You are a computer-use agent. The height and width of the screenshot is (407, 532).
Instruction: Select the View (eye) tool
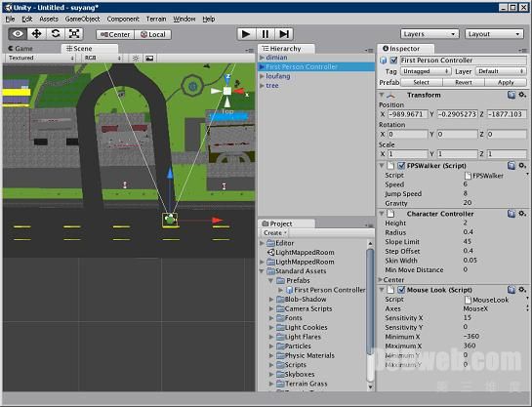click(18, 34)
